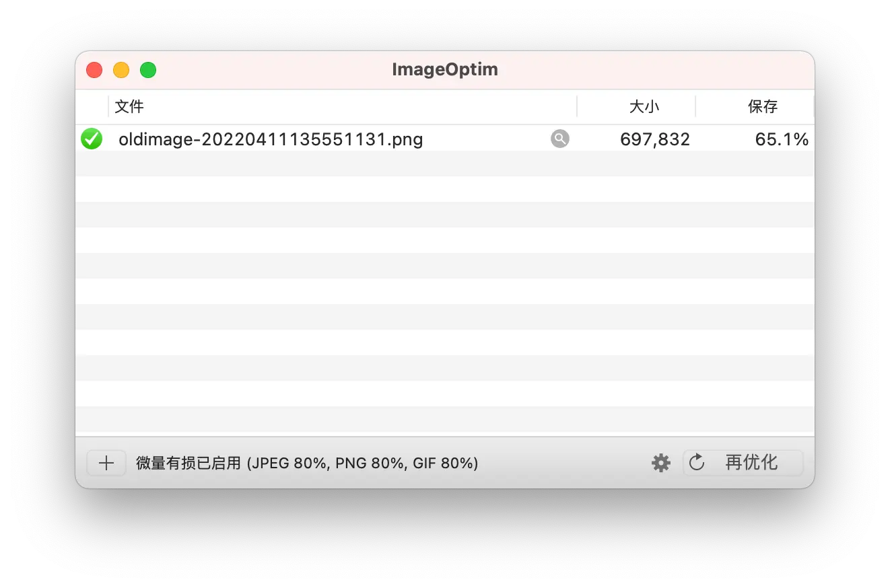
Task: Click the magnifier icon beside the png file
Action: click(560, 139)
